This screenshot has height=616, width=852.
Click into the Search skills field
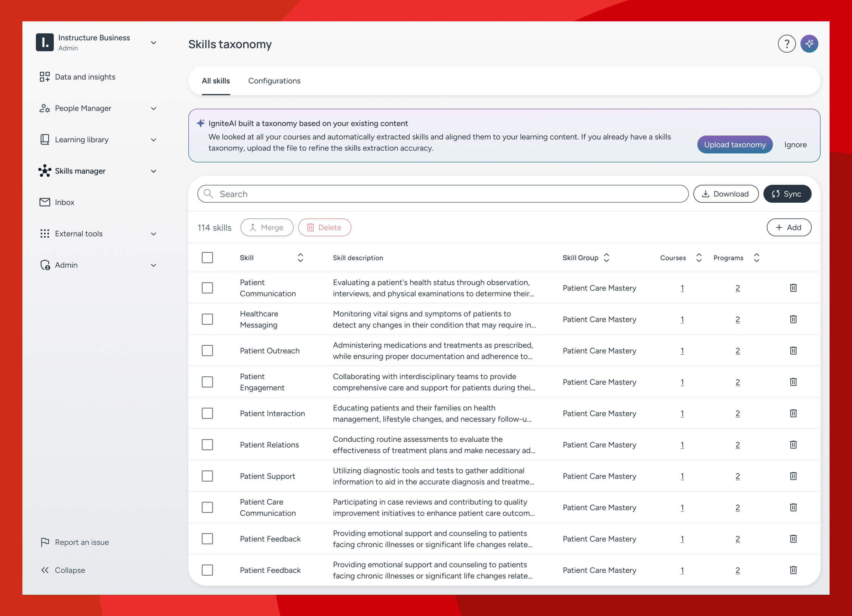pyautogui.click(x=443, y=194)
